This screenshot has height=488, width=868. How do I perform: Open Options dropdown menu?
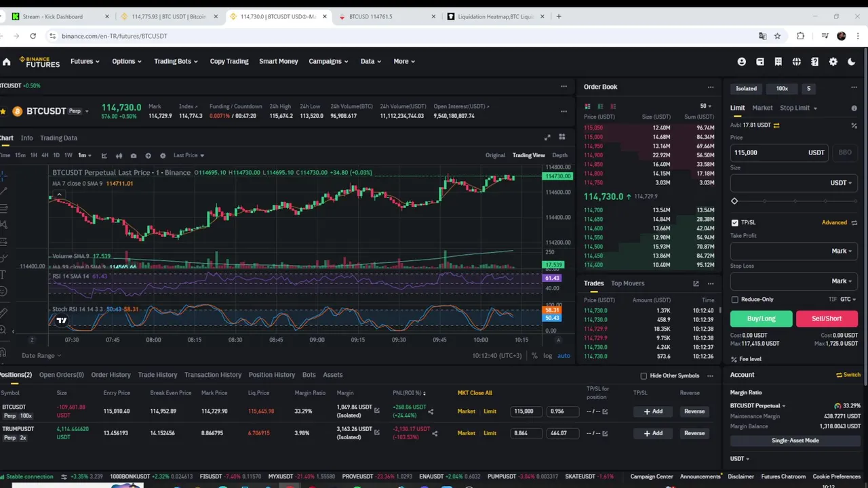(127, 61)
